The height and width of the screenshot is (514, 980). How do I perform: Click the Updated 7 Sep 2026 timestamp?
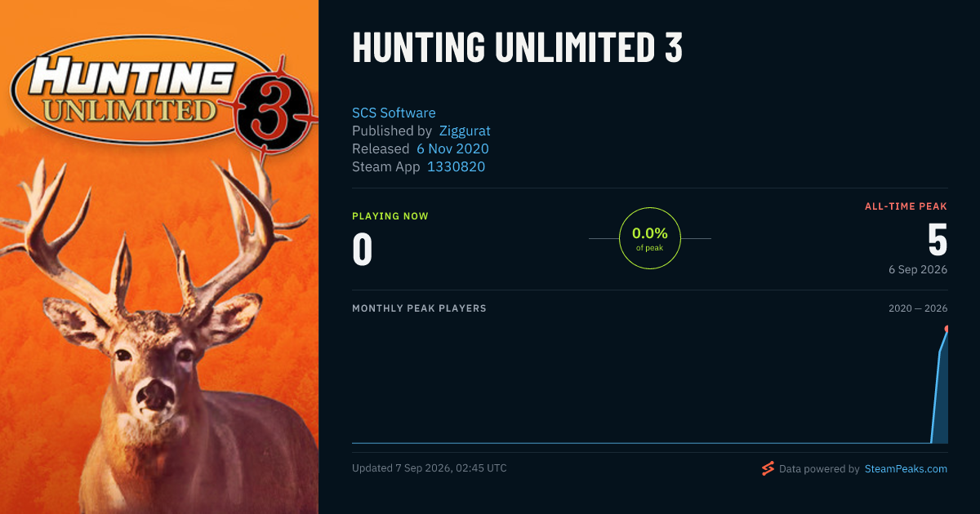(x=430, y=468)
